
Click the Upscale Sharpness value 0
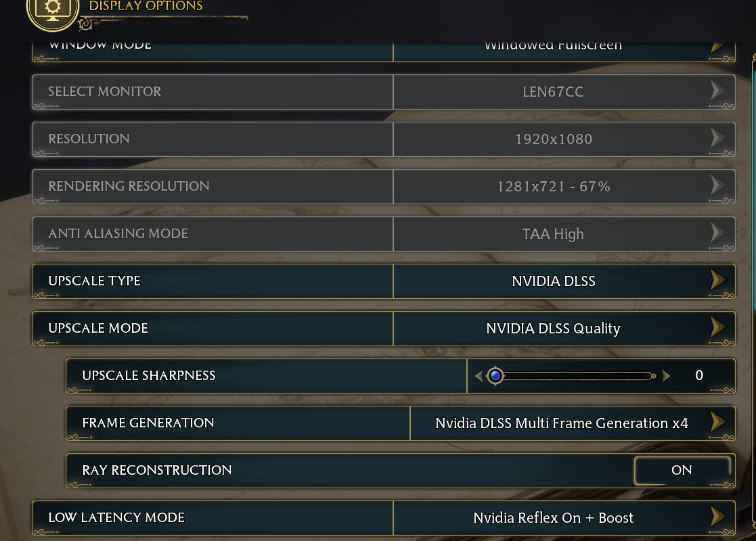(x=699, y=375)
